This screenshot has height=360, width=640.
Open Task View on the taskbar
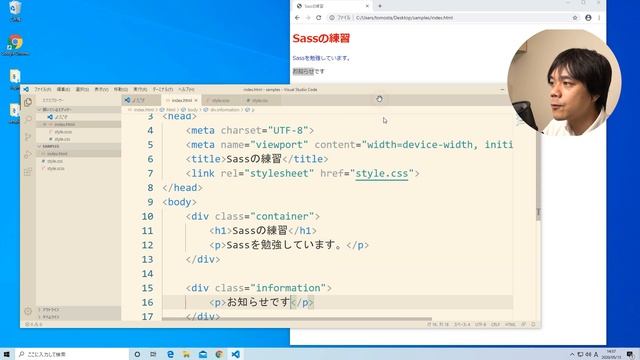(153, 354)
